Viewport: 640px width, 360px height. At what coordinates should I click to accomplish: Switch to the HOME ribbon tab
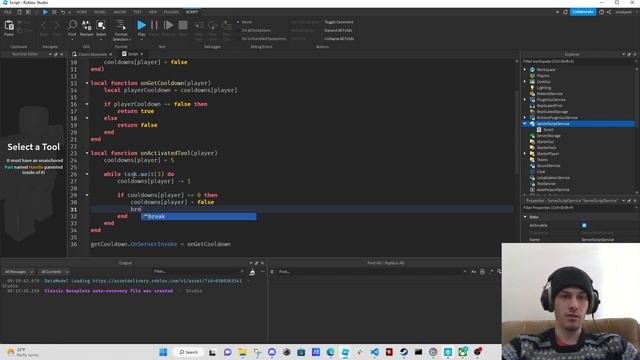82,12
